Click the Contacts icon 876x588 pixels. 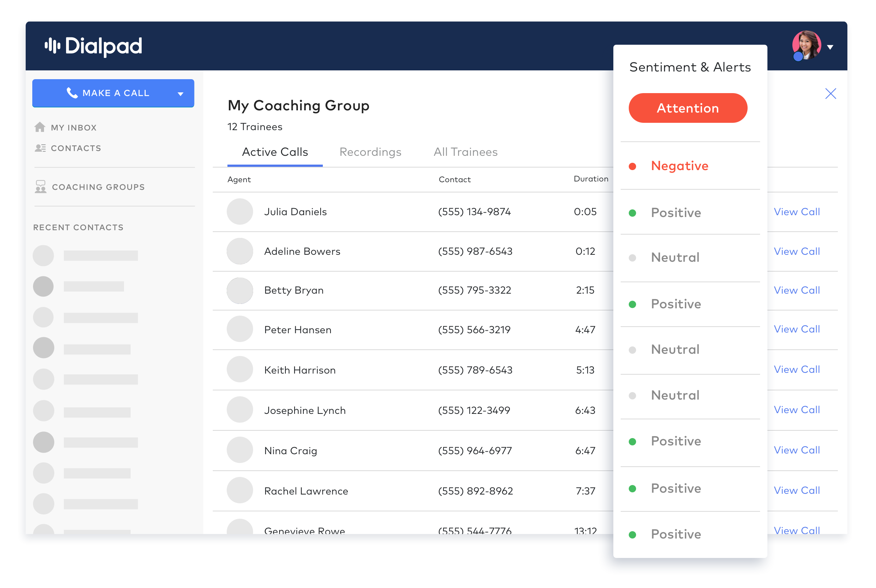[x=40, y=148]
